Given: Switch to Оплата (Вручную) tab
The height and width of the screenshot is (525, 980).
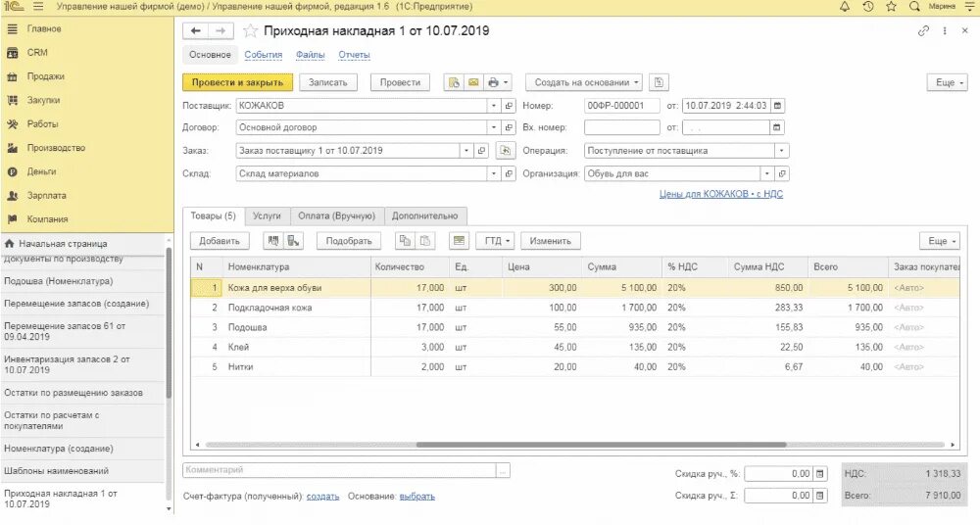Looking at the screenshot, I should 336,215.
